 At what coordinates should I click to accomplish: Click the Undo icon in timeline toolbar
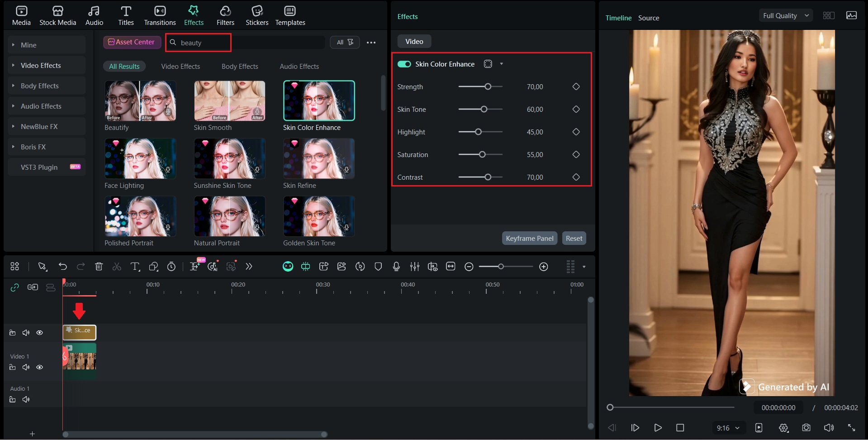(63, 267)
